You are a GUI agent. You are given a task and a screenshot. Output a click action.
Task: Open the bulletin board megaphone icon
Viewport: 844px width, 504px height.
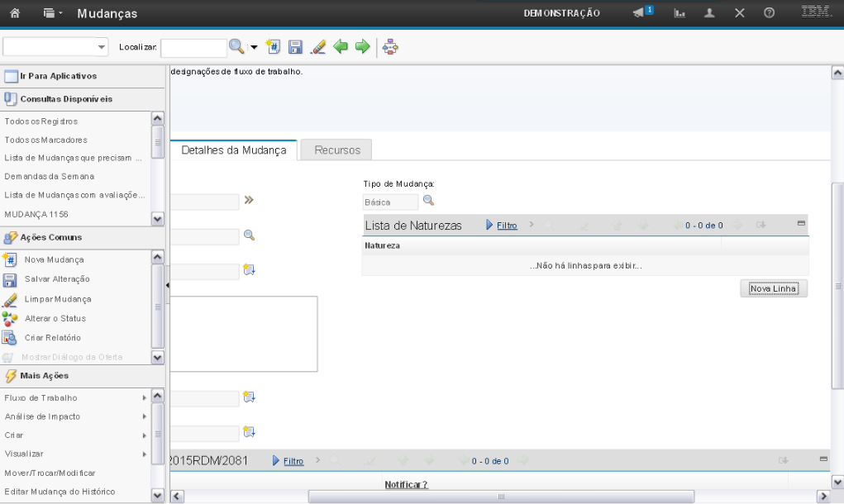click(642, 13)
